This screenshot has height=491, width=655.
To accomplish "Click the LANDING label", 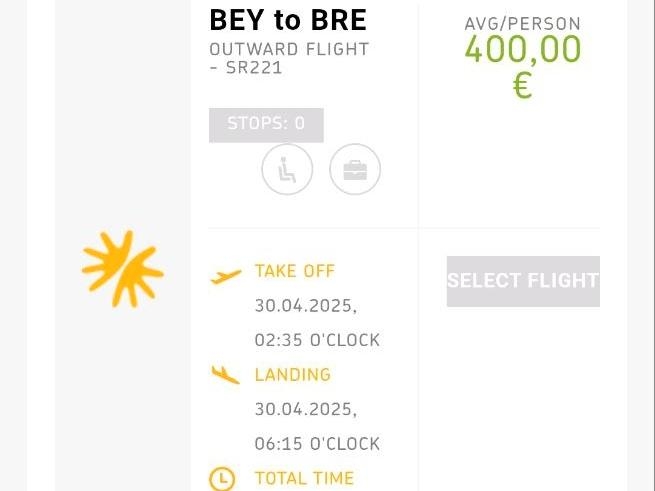I will coord(293,375).
